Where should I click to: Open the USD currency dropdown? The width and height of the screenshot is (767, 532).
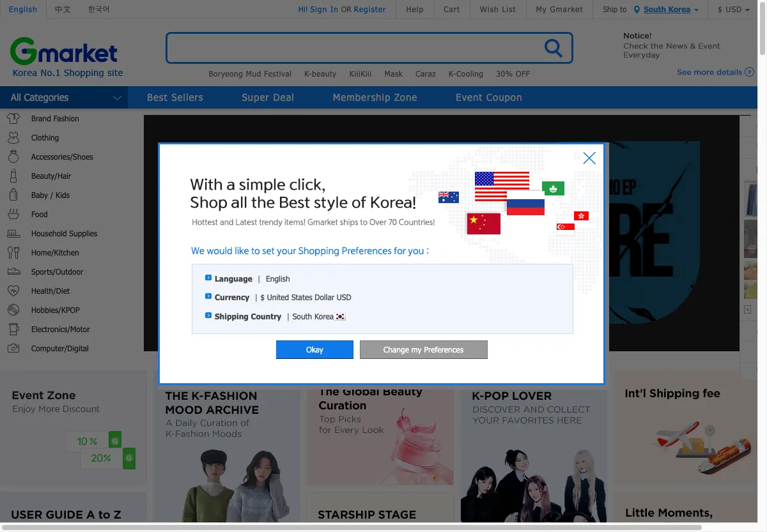coord(733,10)
